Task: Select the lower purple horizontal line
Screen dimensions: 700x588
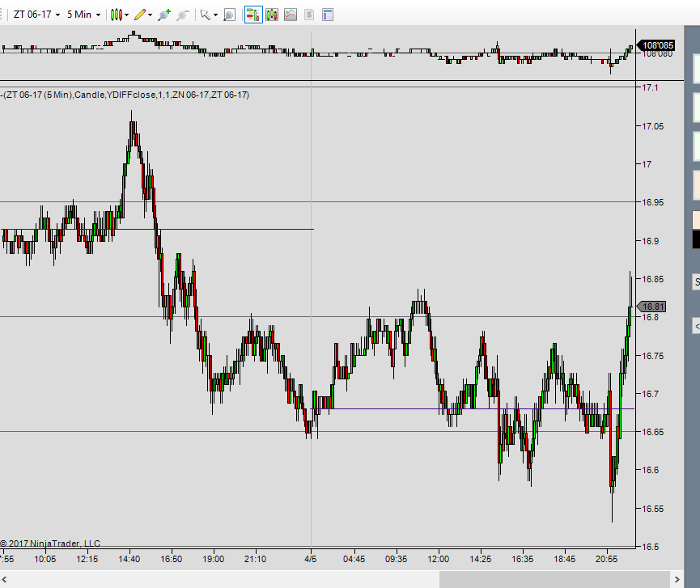Action: click(473, 408)
